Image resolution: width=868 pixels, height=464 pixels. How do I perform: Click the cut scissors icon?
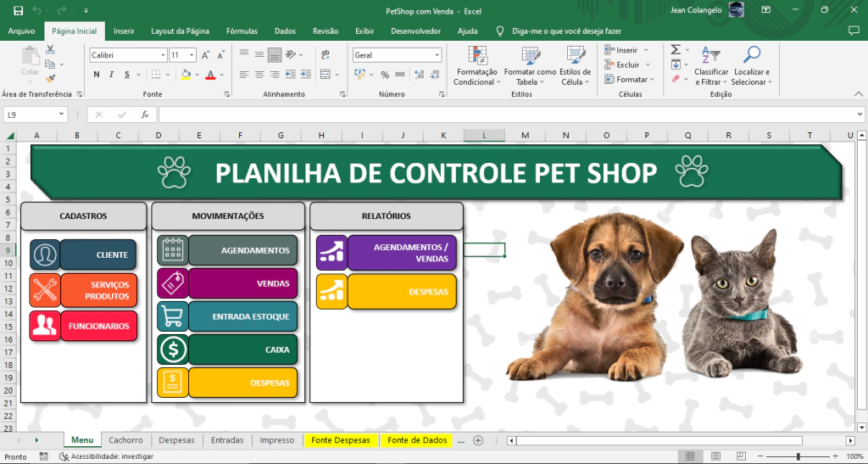(50, 50)
